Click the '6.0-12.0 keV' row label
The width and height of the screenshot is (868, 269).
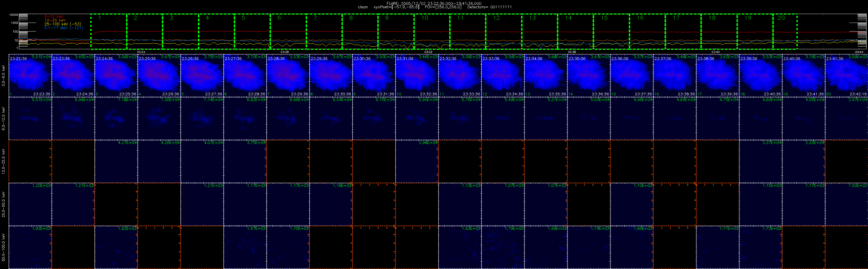click(x=3, y=118)
